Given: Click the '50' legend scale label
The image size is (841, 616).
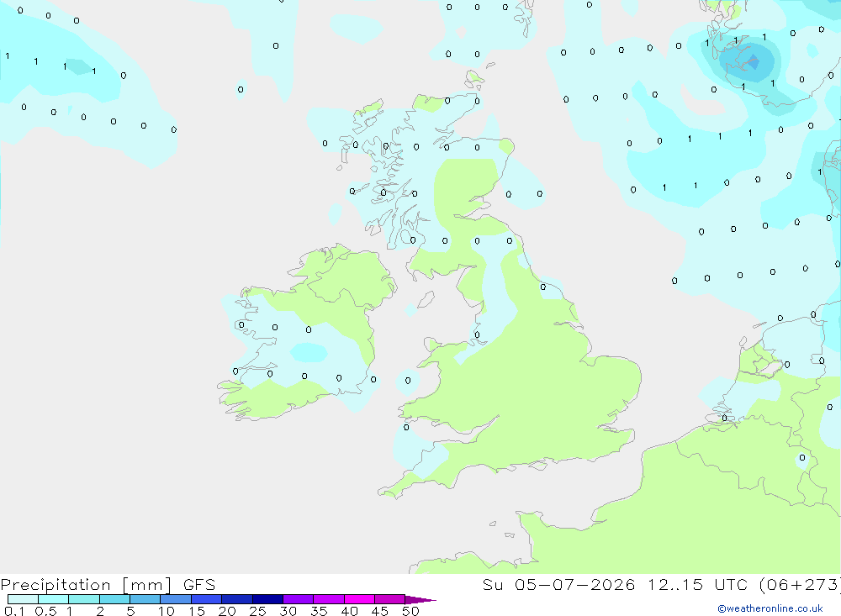Looking at the screenshot, I should pyautogui.click(x=410, y=611).
